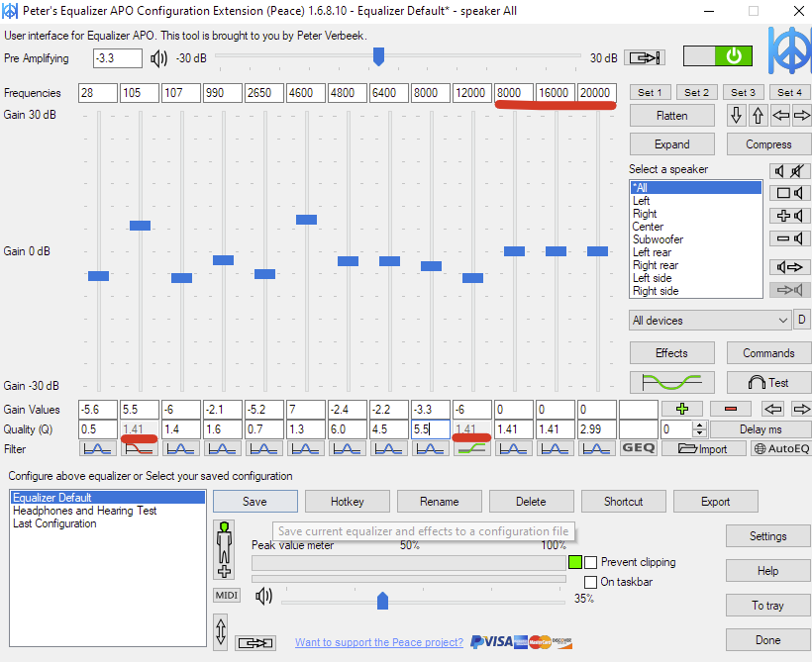Add a speaker with the plus speaker icon
The height and width of the screenshot is (662, 812).
click(x=790, y=216)
